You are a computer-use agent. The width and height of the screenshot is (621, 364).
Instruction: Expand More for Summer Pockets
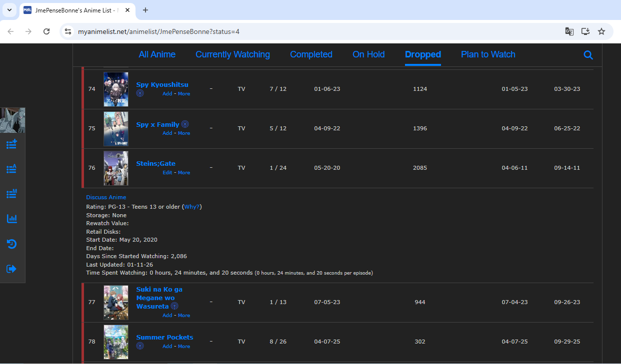pyautogui.click(x=184, y=347)
